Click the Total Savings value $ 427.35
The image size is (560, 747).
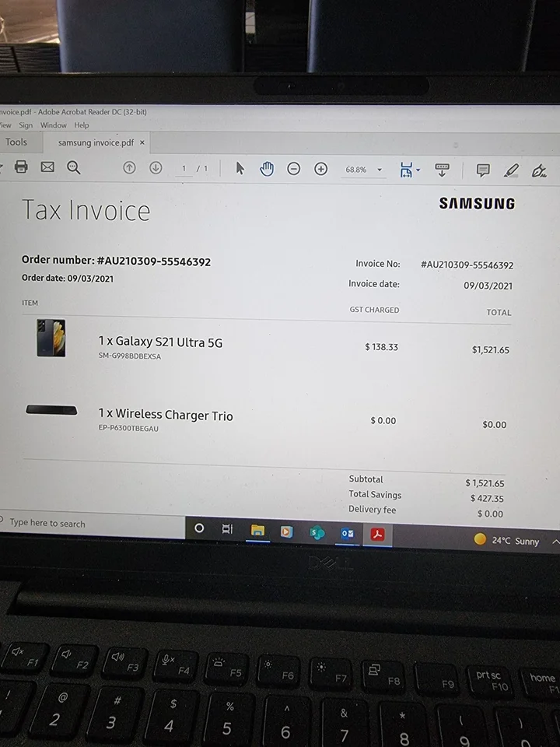tap(487, 498)
